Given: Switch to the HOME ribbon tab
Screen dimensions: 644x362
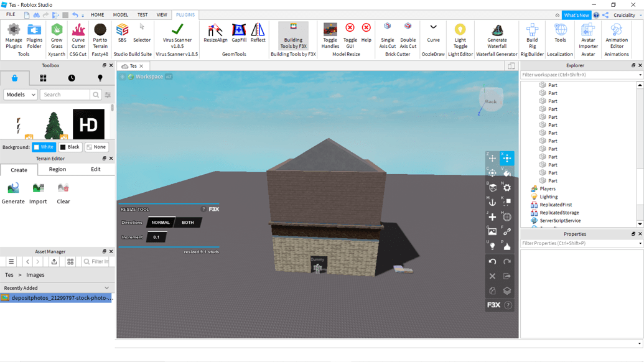Looking at the screenshot, I should 97,15.
